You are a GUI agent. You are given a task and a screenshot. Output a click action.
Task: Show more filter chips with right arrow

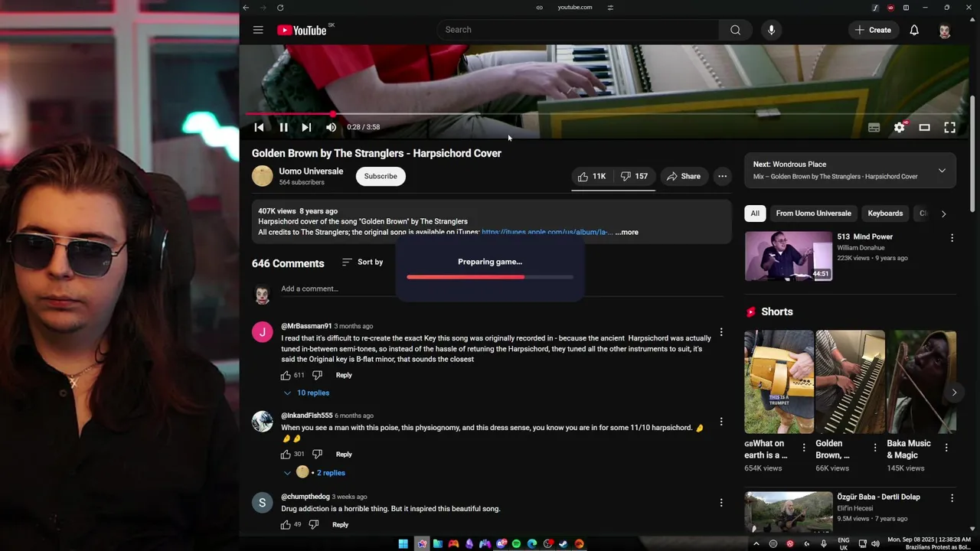point(943,214)
